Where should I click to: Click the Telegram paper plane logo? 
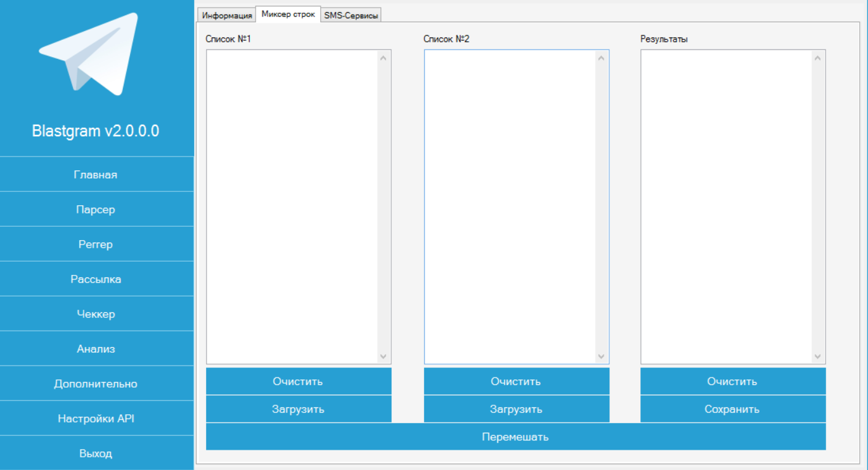[89, 54]
